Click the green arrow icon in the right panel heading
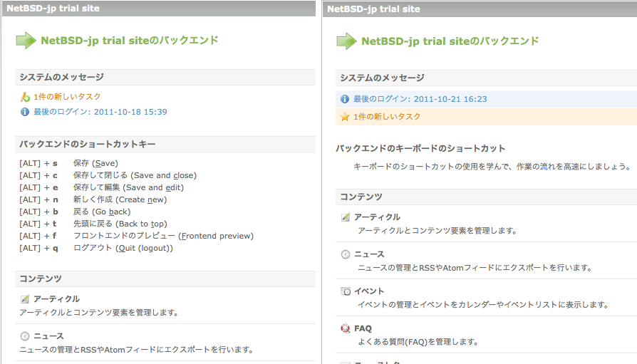 click(x=346, y=41)
